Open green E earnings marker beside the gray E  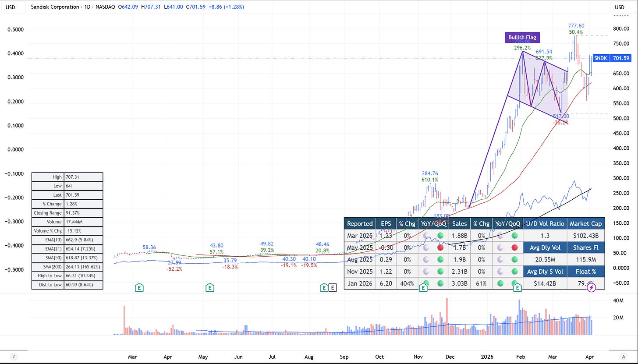[x=324, y=288]
